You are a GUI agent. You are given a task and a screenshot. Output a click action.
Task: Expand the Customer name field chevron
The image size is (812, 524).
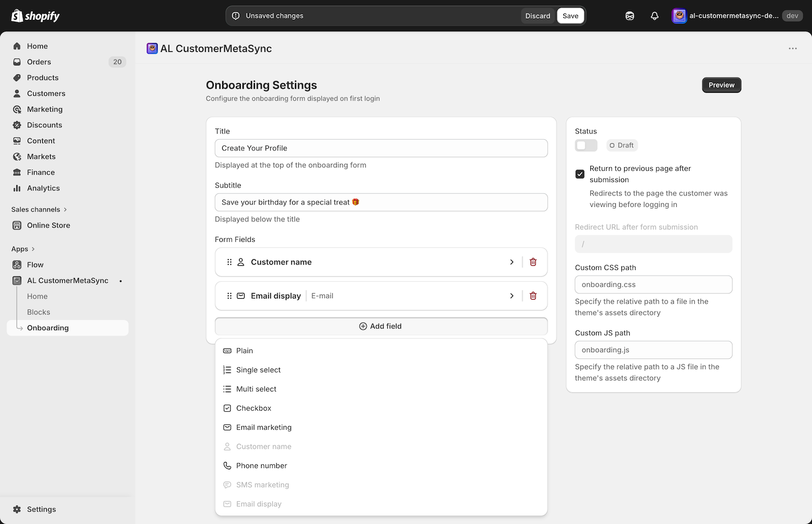pos(511,262)
